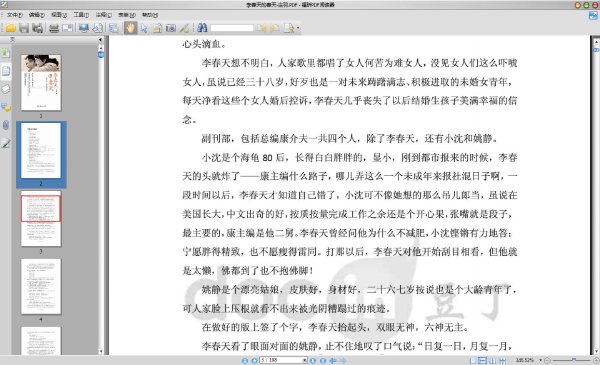The width and height of the screenshot is (600, 365).
Task: Select page 3 thumbnail with red box
Action: [41, 218]
